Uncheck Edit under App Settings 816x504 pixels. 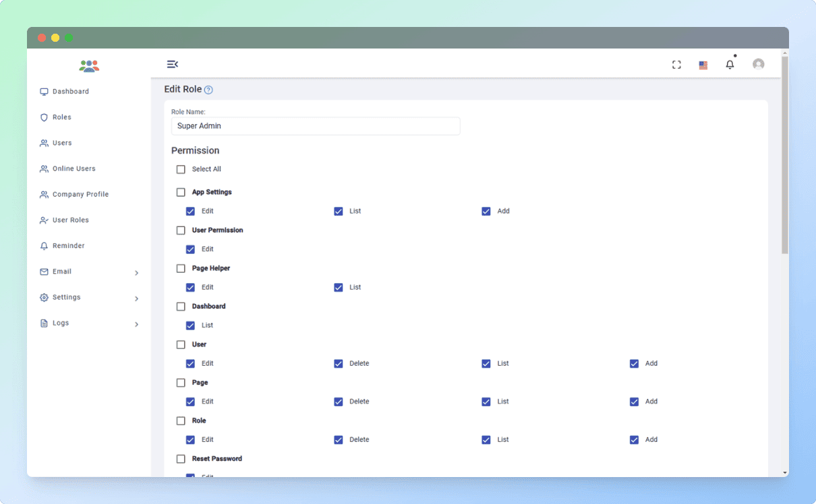point(190,211)
